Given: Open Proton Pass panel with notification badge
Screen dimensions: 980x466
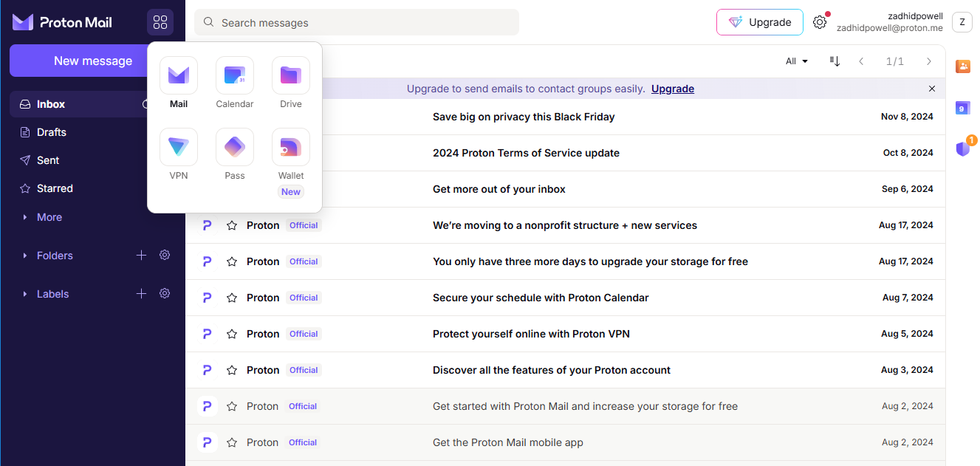Looking at the screenshot, I should (x=963, y=148).
